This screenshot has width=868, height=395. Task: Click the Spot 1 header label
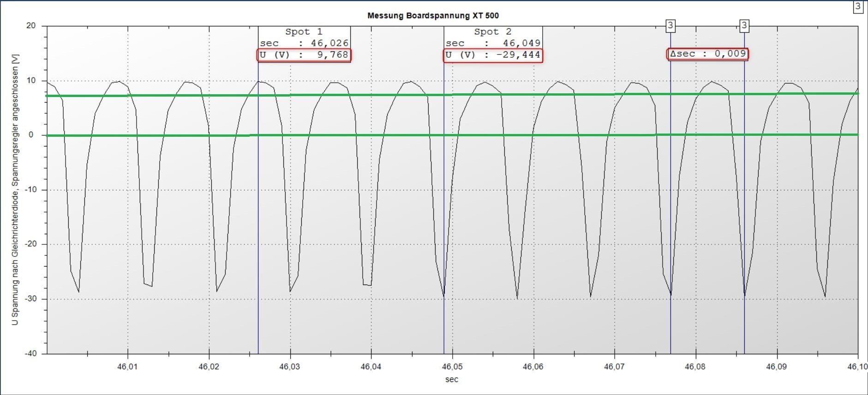click(x=304, y=32)
